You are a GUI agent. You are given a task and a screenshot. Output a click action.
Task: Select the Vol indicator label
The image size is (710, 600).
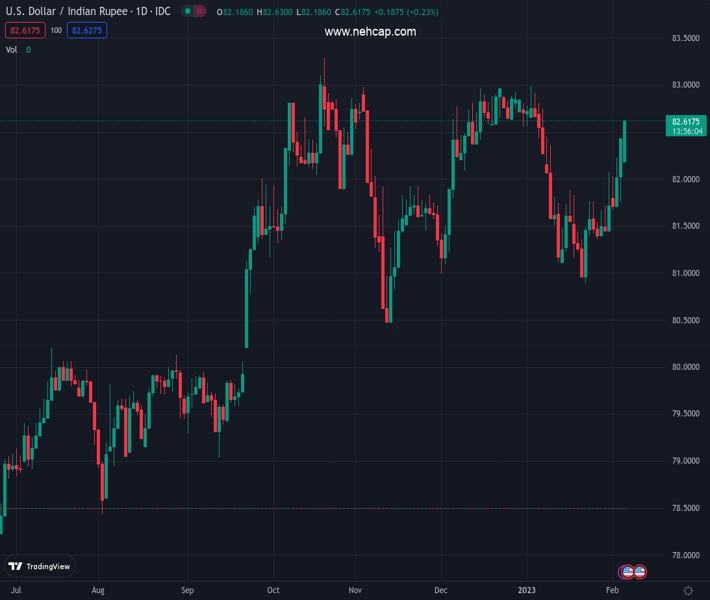[11, 49]
